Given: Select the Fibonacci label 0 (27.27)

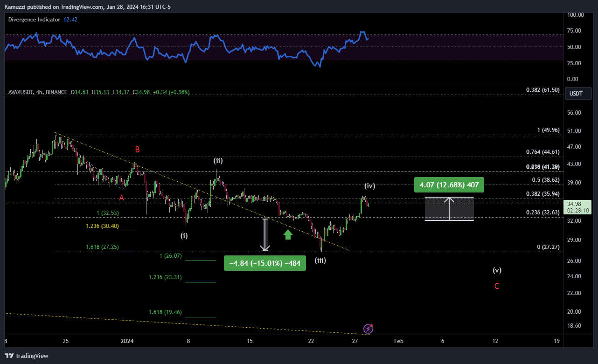Looking at the screenshot, I should pyautogui.click(x=549, y=247).
